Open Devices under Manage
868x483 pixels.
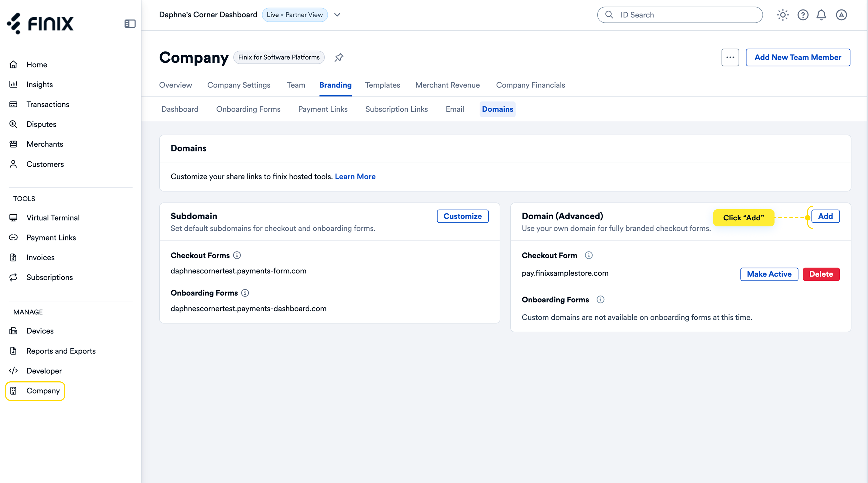[40, 331]
